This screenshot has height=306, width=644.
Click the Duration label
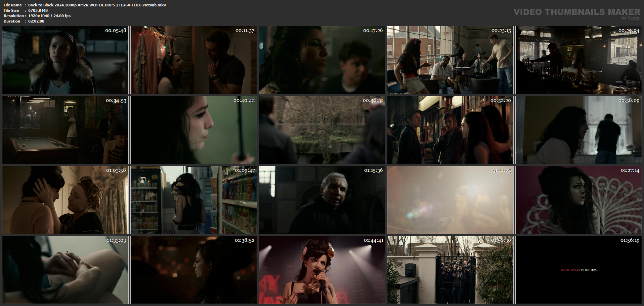pos(12,21)
